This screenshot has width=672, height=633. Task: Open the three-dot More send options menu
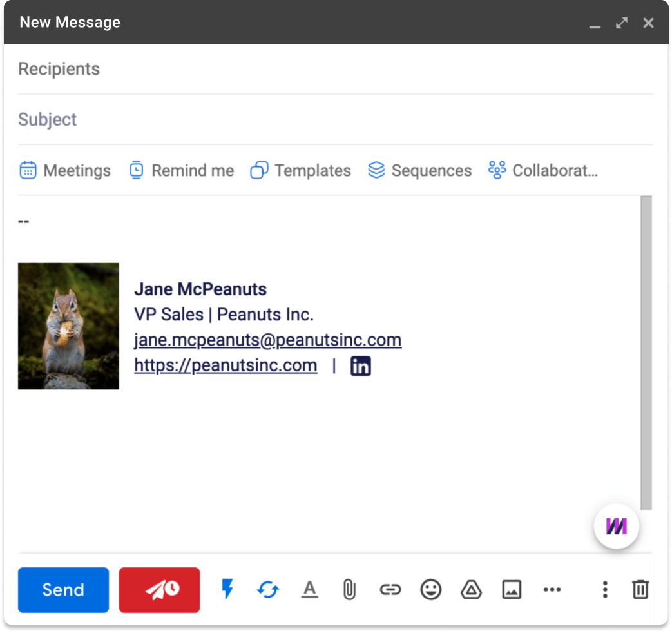[604, 589]
